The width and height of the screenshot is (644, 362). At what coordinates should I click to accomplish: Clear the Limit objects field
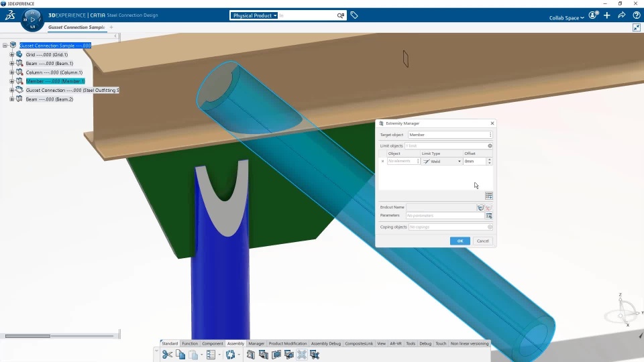pos(490,145)
